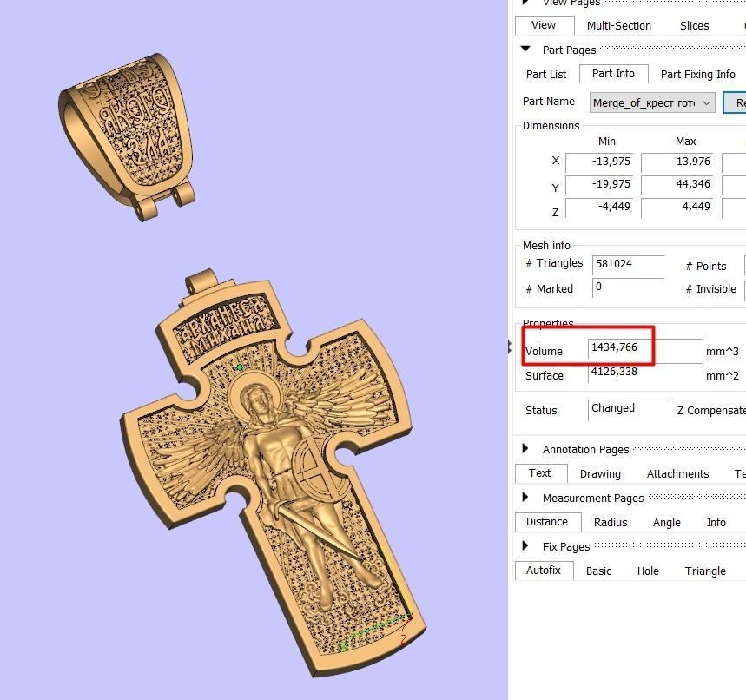Screen dimensions: 746x700
Task: Open the Basic fix tab
Action: 598,571
